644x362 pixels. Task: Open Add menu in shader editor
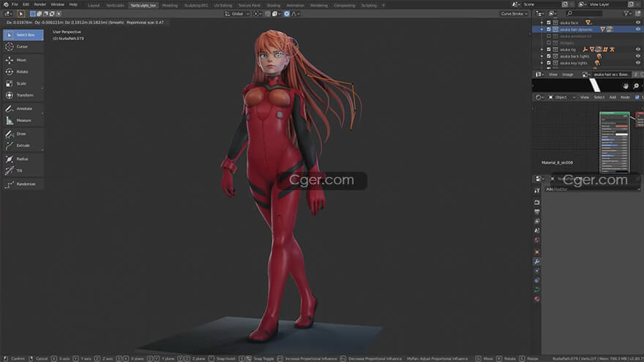[x=613, y=98]
